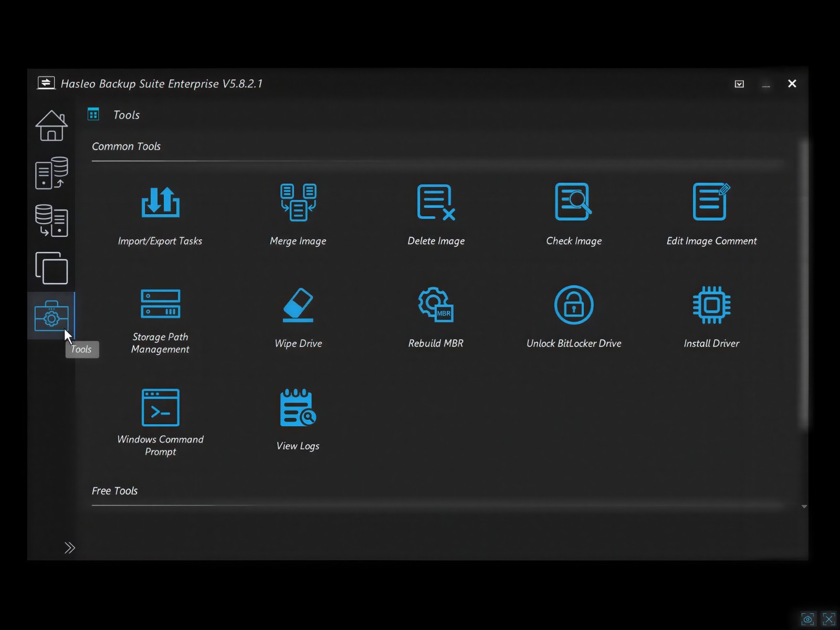Image resolution: width=840 pixels, height=630 pixels.
Task: Close the Hasleo Backup Suite window
Action: [792, 83]
